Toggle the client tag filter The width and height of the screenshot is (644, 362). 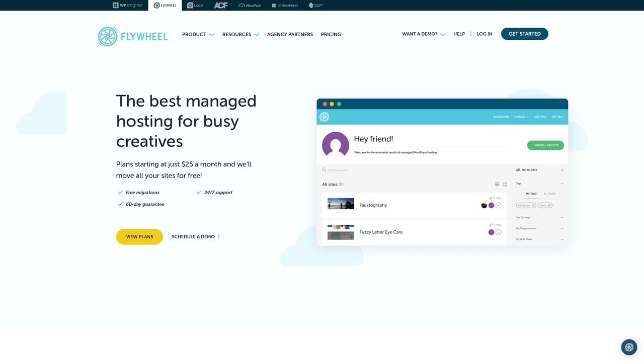(x=545, y=205)
